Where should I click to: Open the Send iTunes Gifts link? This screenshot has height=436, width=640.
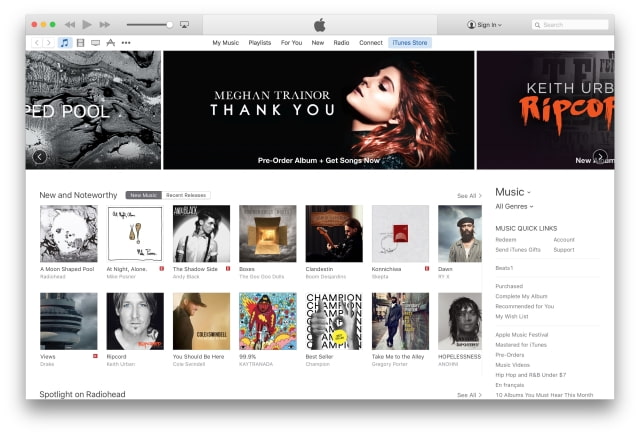[x=518, y=249]
